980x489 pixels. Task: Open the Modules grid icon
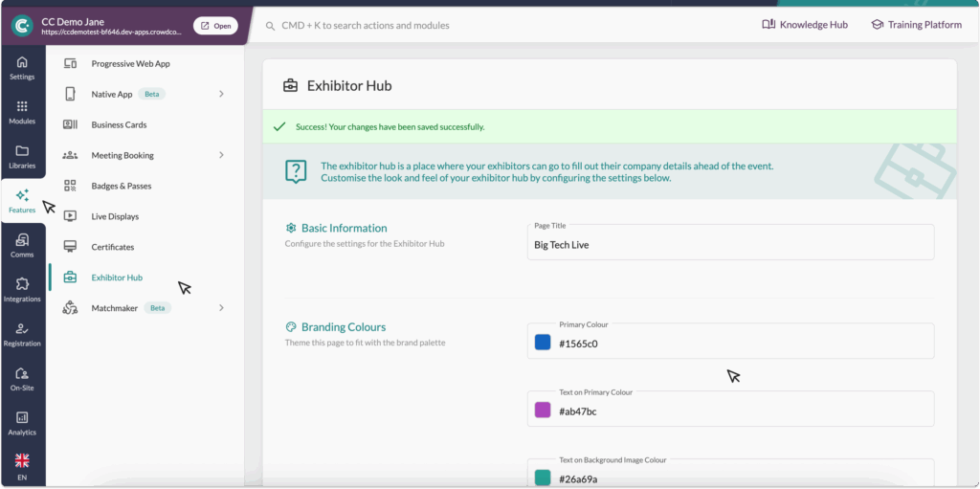[x=22, y=112]
